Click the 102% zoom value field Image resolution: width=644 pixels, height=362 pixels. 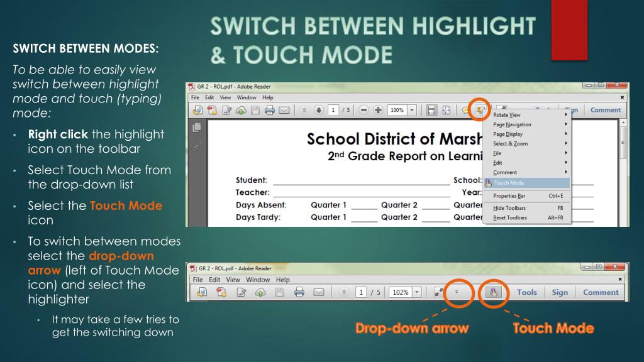point(400,292)
